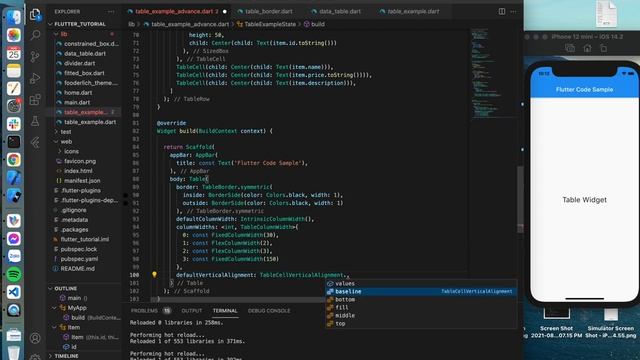Open divider.dart in Explorer
This screenshot has height=360, width=640.
(x=80, y=63)
